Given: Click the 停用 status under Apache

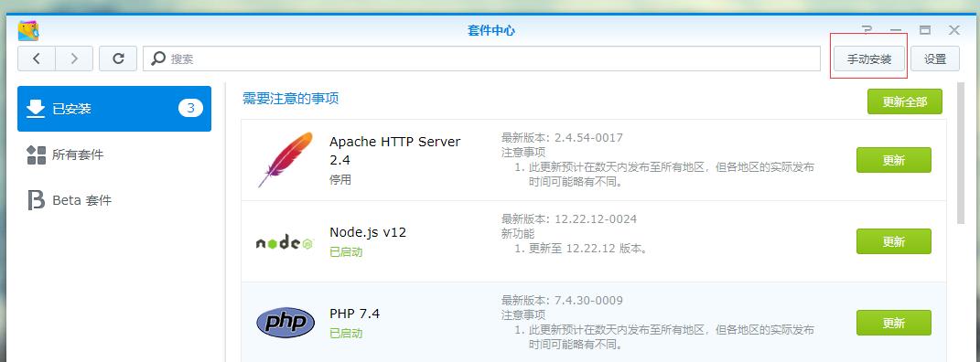Looking at the screenshot, I should pos(340,180).
